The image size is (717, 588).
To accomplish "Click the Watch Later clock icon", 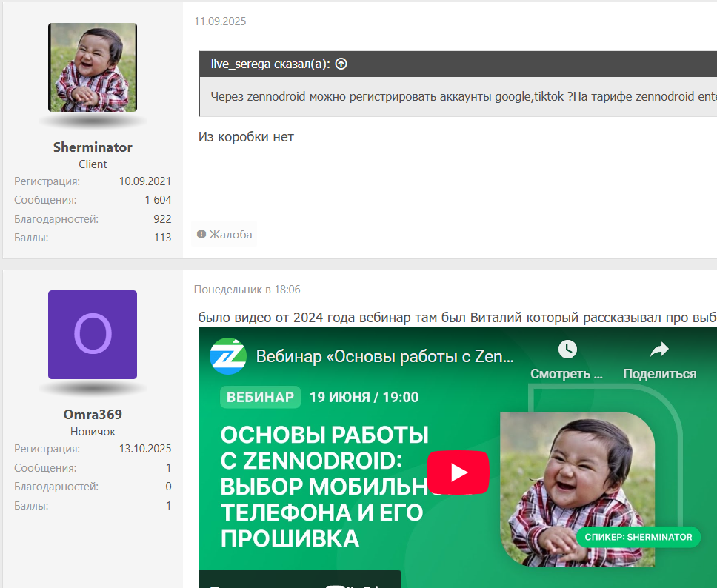I will [x=567, y=350].
